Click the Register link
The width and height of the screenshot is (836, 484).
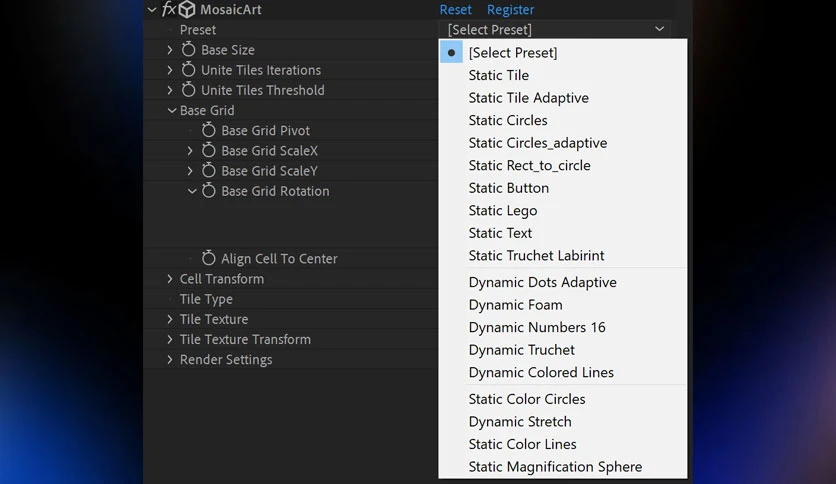click(510, 10)
